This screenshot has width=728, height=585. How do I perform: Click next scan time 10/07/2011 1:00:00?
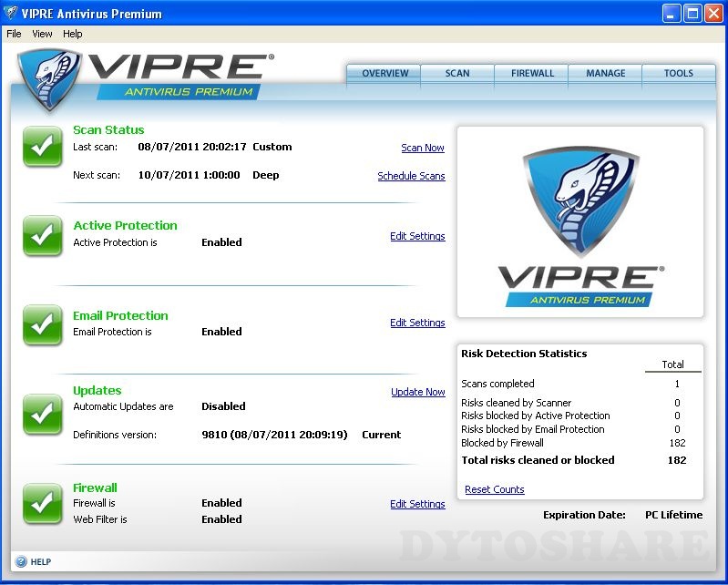[189, 175]
